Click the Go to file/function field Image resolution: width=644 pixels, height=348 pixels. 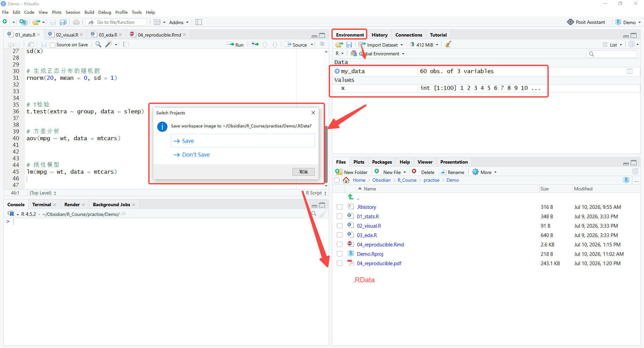116,22
